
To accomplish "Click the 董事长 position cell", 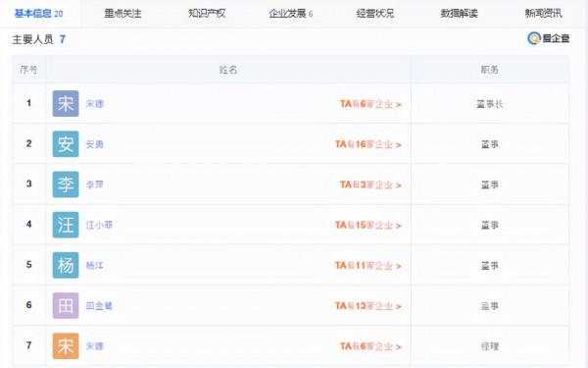I will pyautogui.click(x=490, y=104).
